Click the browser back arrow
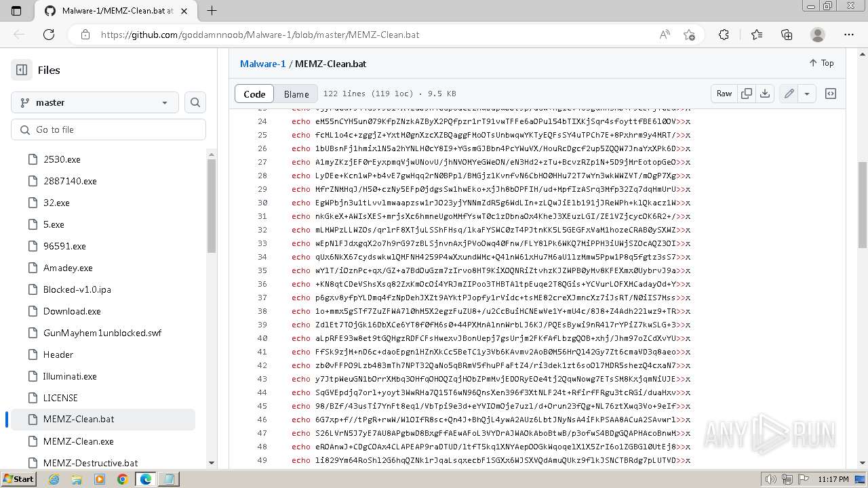This screenshot has height=488, width=868. [19, 35]
